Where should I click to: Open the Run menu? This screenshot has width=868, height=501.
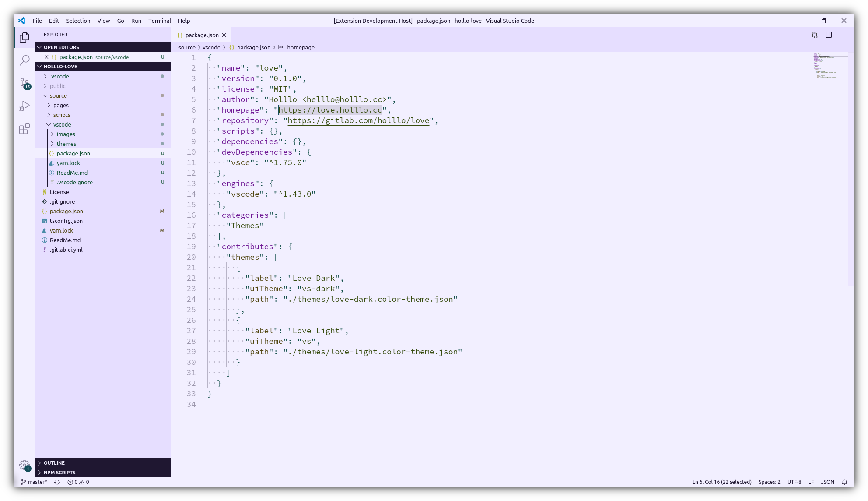(x=136, y=21)
